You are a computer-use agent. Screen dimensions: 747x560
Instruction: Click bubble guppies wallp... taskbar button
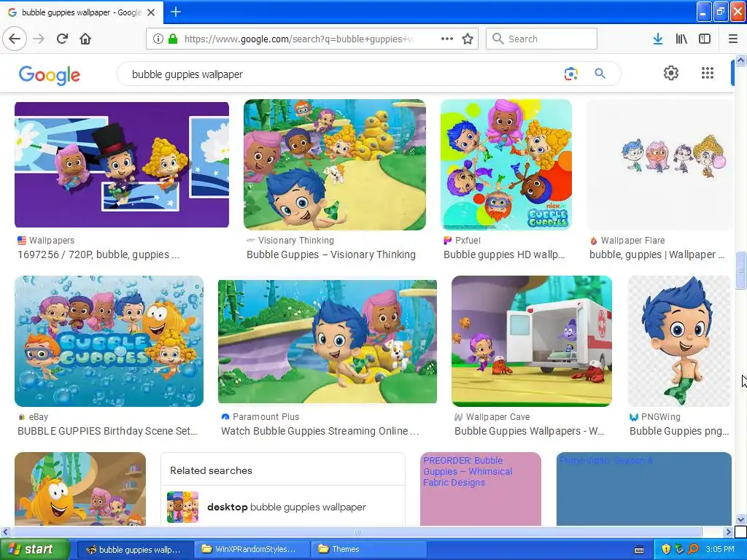134,549
